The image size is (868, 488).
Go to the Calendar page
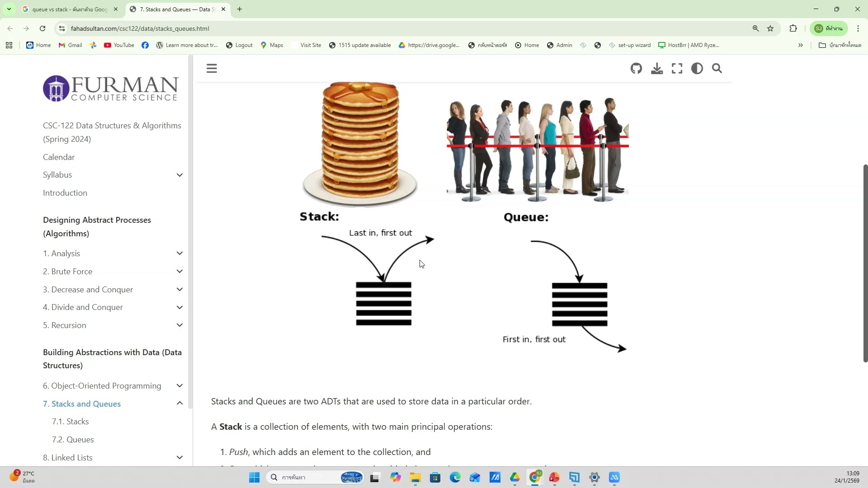[59, 157]
